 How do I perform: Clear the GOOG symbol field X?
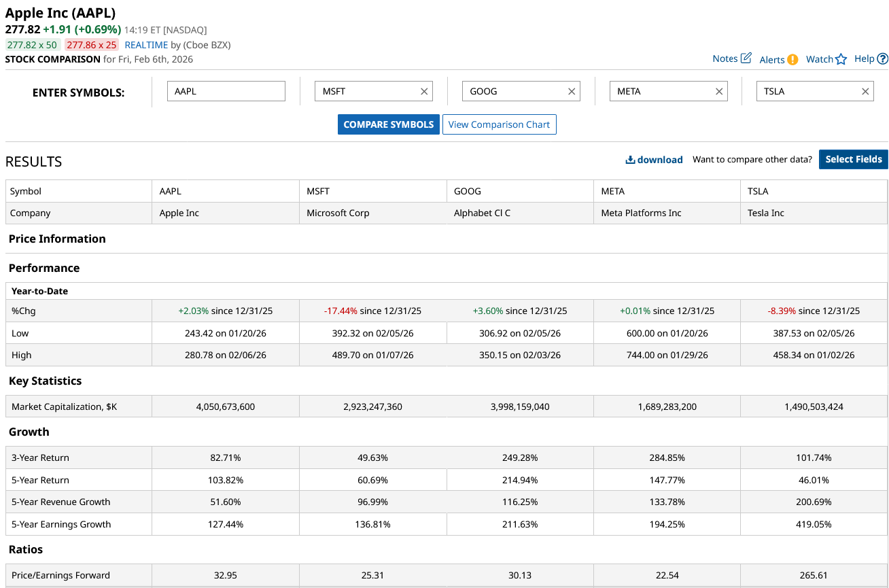[572, 91]
